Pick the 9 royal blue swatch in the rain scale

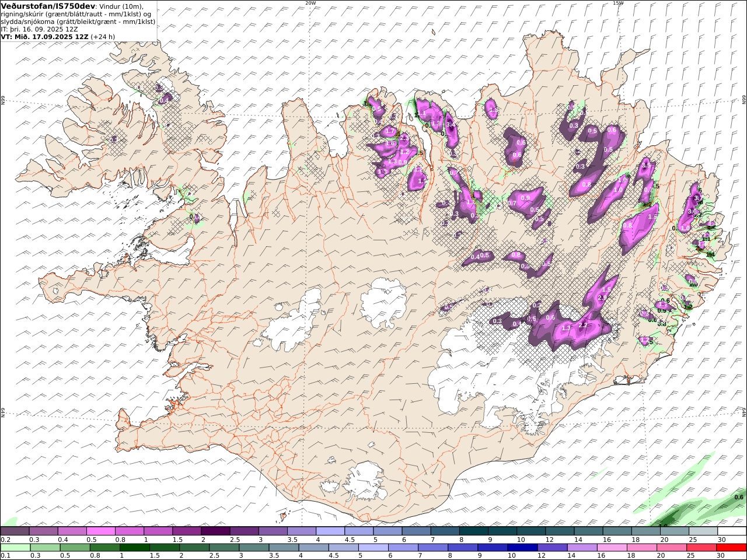(x=492, y=548)
